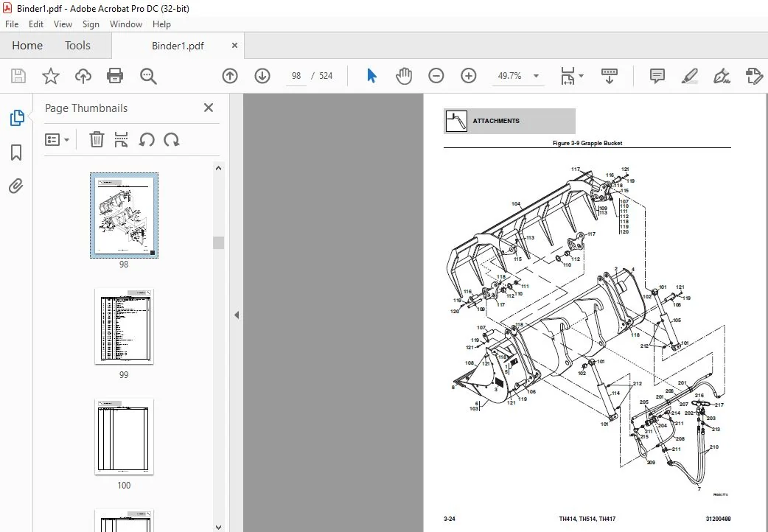Select the Binder1.pdf document tab
Viewport: 768px width, 532px height.
(x=178, y=46)
